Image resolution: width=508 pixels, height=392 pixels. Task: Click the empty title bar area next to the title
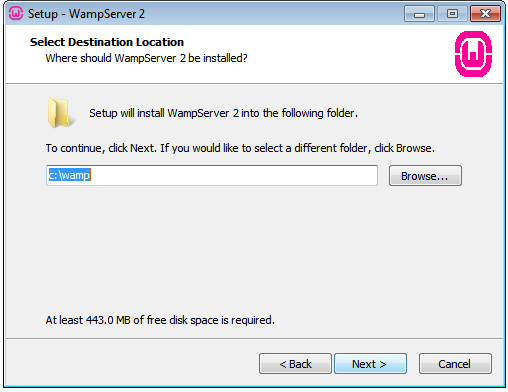[273, 14]
